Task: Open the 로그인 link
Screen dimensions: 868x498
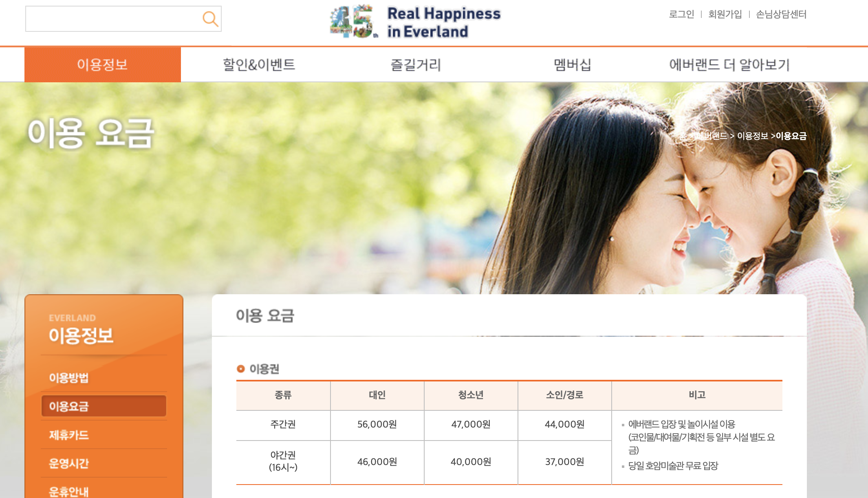Action: coord(681,14)
